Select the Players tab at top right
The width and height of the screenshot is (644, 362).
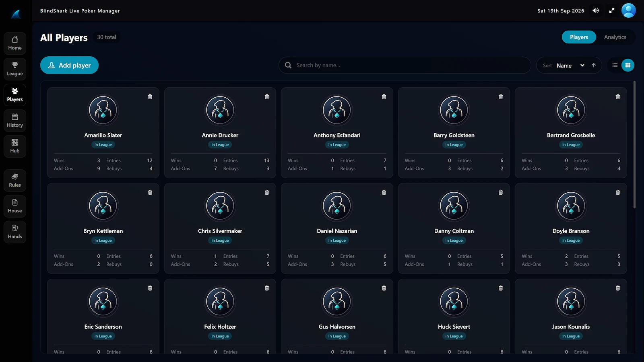point(579,37)
